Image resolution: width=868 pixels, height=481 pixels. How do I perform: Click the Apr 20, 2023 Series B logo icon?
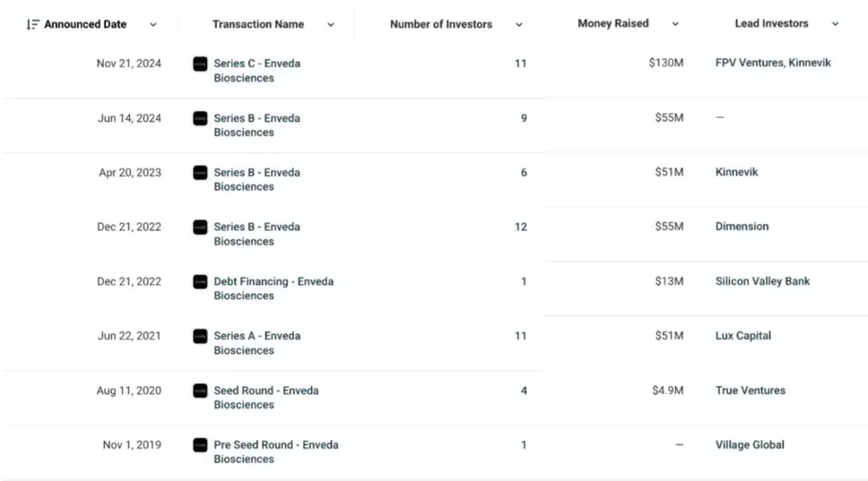[x=200, y=173]
